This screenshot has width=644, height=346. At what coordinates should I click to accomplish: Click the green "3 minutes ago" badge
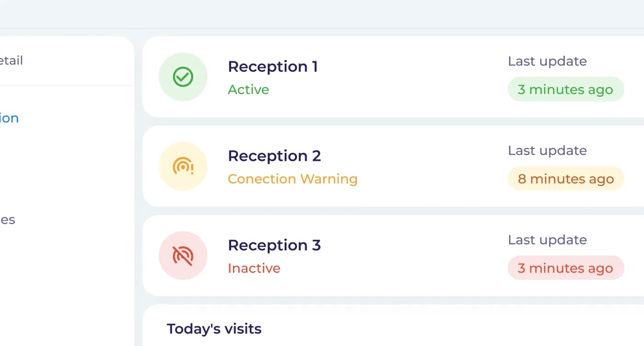(565, 89)
